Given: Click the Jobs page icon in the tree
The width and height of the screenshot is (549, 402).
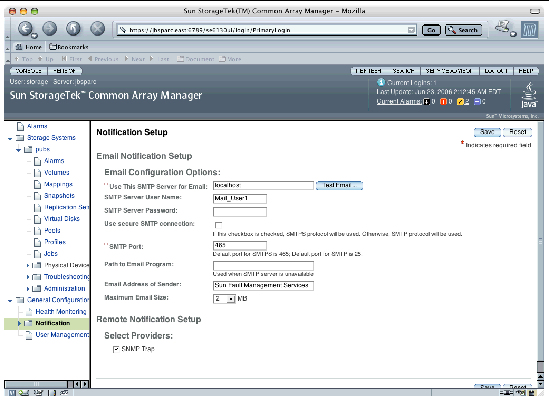Looking at the screenshot, I should click(37, 254).
